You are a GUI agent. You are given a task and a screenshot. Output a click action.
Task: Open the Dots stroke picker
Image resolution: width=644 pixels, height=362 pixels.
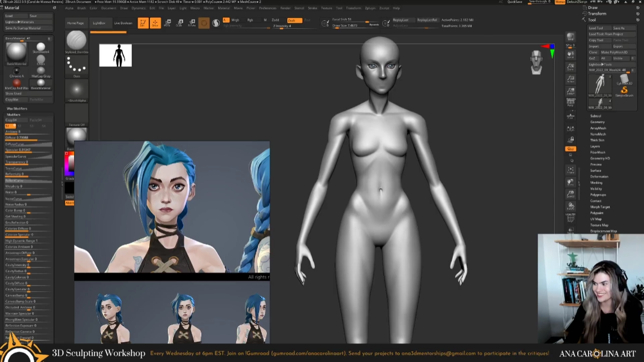coord(76,67)
